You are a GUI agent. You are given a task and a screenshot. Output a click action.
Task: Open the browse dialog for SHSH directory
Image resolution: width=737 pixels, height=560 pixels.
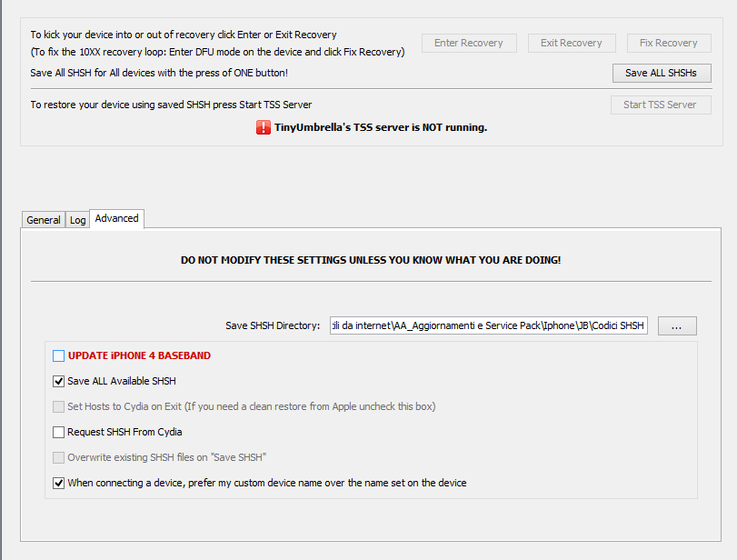coord(677,325)
